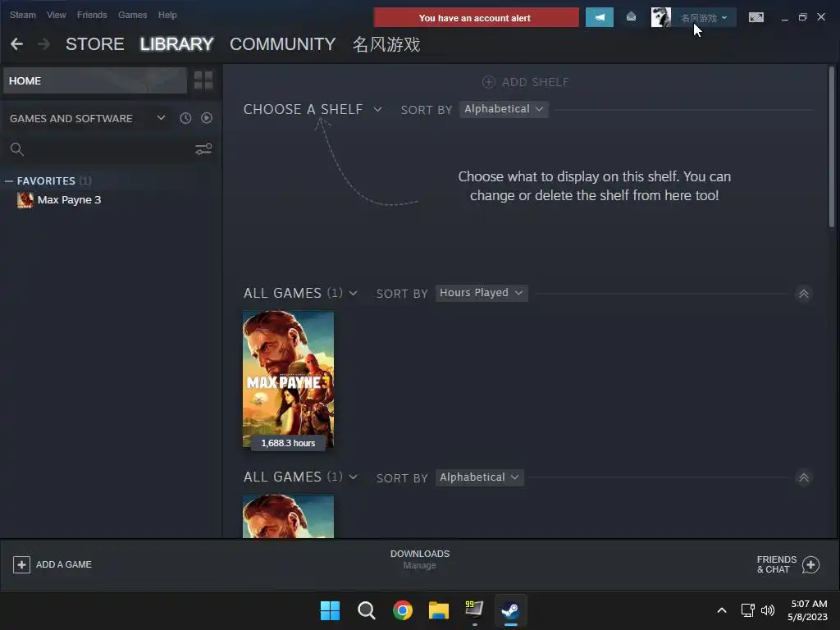Go forward with the right arrow

pos(44,44)
